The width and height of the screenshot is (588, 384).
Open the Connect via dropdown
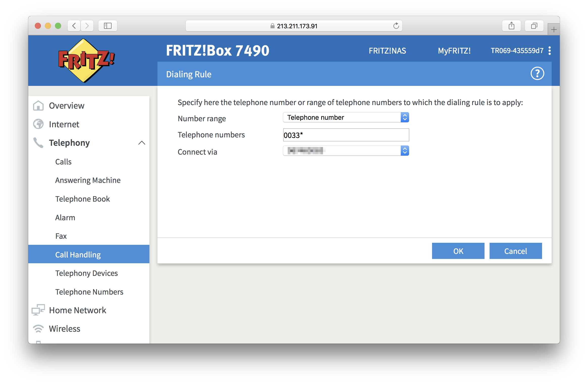[346, 151]
